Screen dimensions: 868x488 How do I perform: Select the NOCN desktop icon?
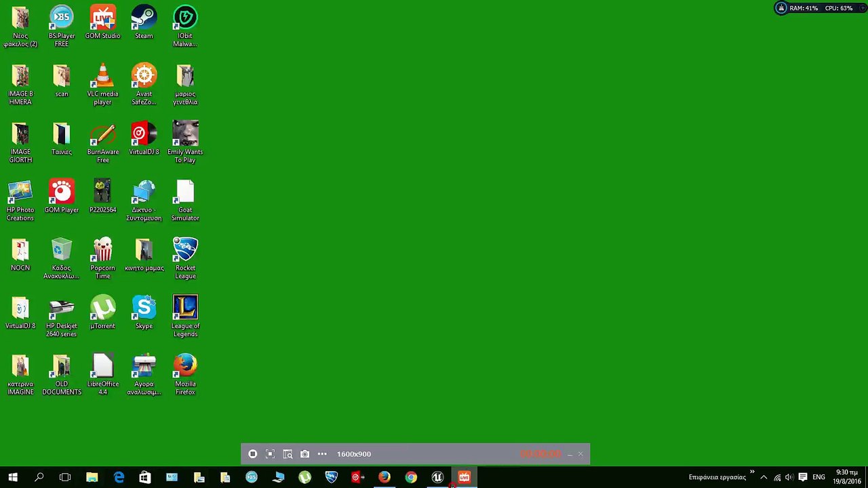click(20, 254)
